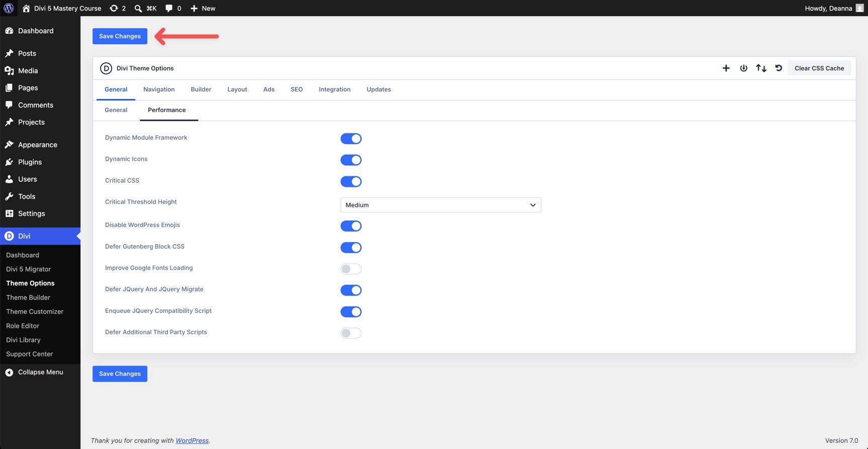Click the Posts pin icon

[x=9, y=53]
